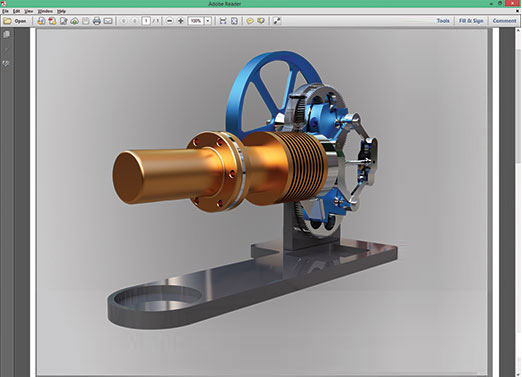The height and width of the screenshot is (377, 522).
Task: Close the Adobe Reader window
Action: [513, 3]
